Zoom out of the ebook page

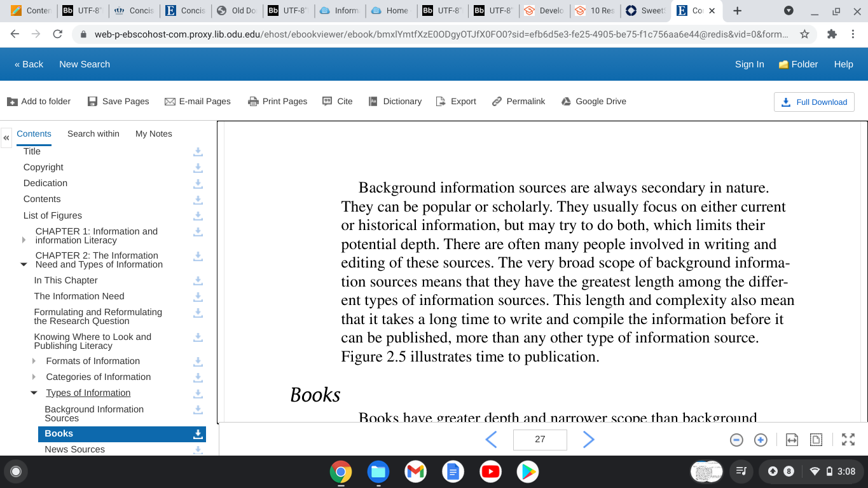[x=736, y=440]
